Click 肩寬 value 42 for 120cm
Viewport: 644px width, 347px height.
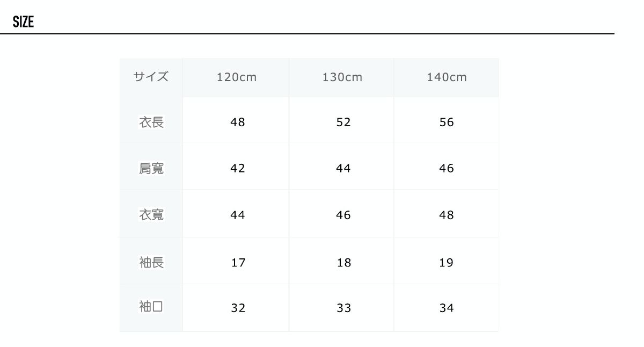click(237, 169)
